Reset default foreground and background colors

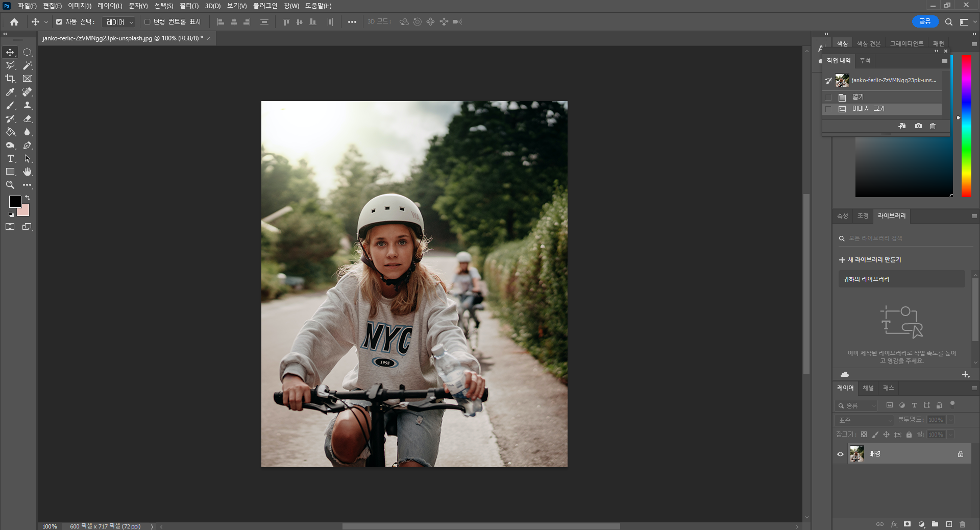(x=11, y=214)
